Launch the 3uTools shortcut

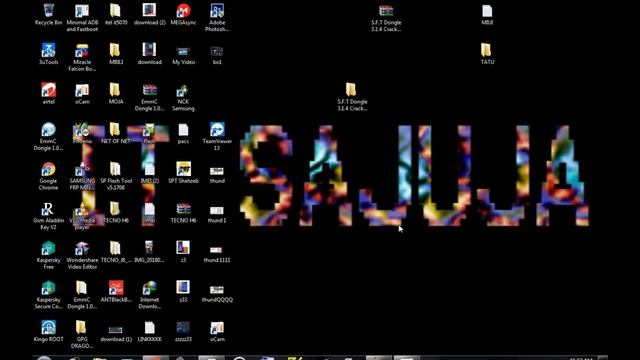tap(48, 50)
